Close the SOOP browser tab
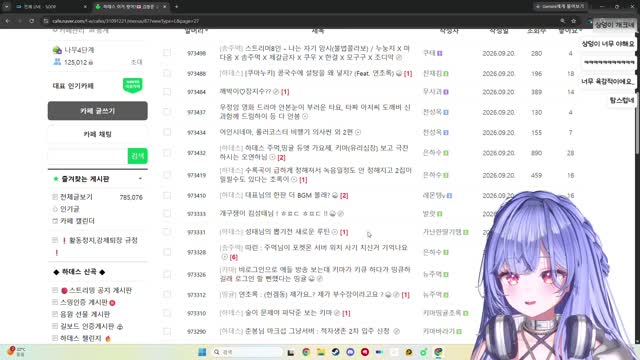Viewport: 640px width, 360px height. [85, 7]
